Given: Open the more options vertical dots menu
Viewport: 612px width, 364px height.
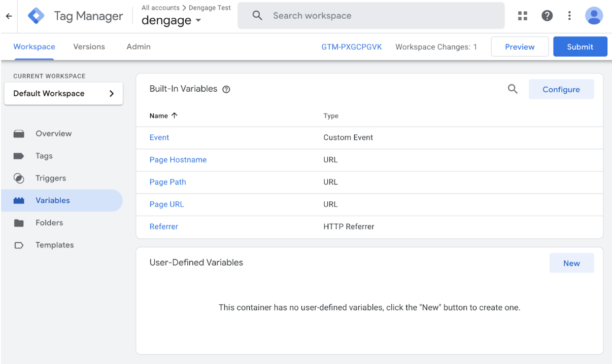Looking at the screenshot, I should (569, 16).
